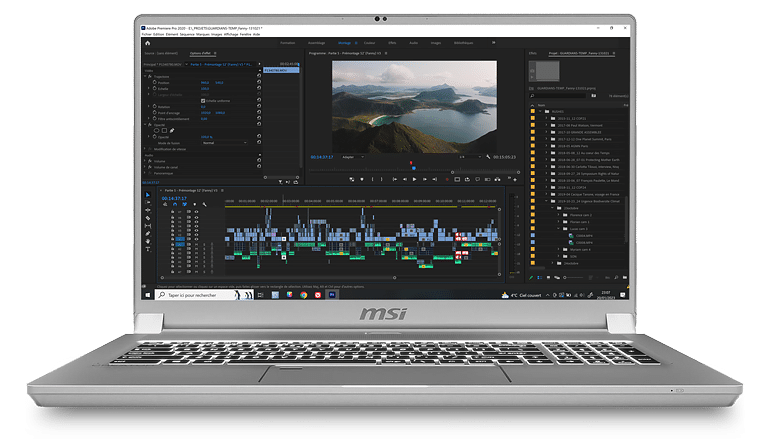Select the Type tool in timeline toolbar
The image size is (768, 447).
pos(147,248)
